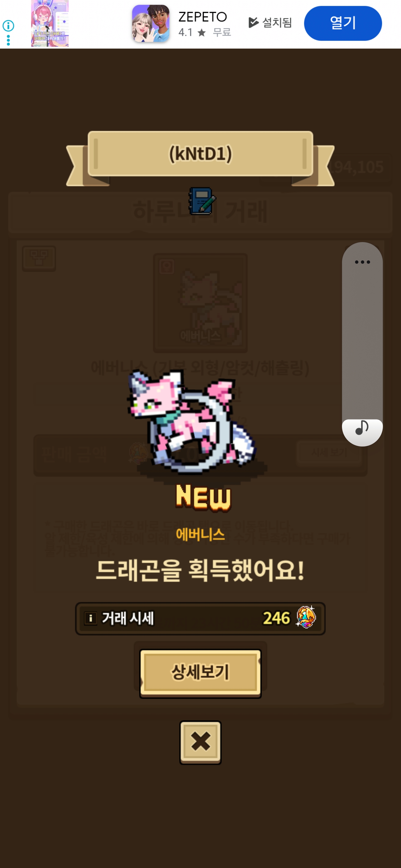401x868 pixels.
Task: Tap the (kNtD1) name banner
Action: point(200,154)
